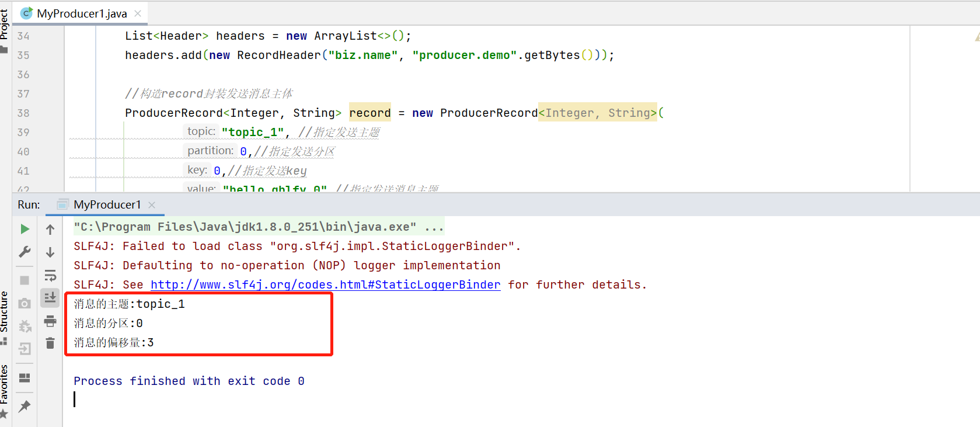Click 'Process finished with exit code 0' text
This screenshot has height=427, width=980.
coord(189,381)
